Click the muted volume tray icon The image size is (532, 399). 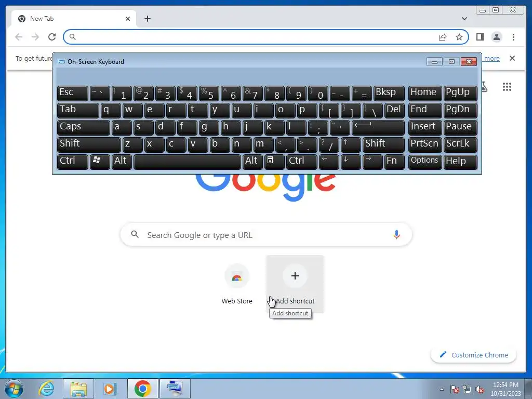[480, 389]
